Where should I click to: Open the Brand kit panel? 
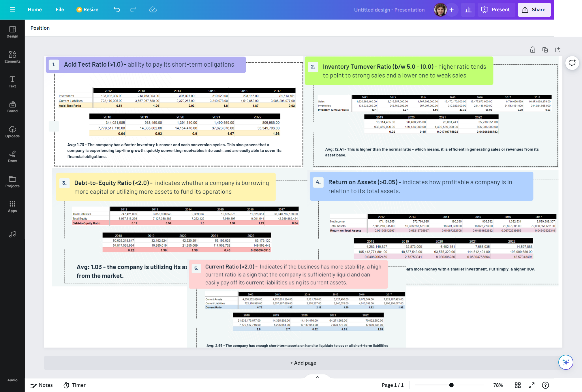pyautogui.click(x=12, y=107)
